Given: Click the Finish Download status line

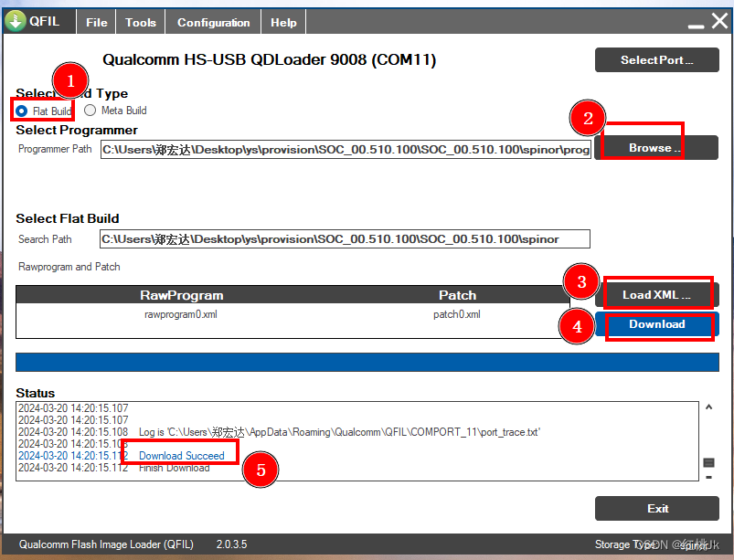Looking at the screenshot, I should point(175,468).
